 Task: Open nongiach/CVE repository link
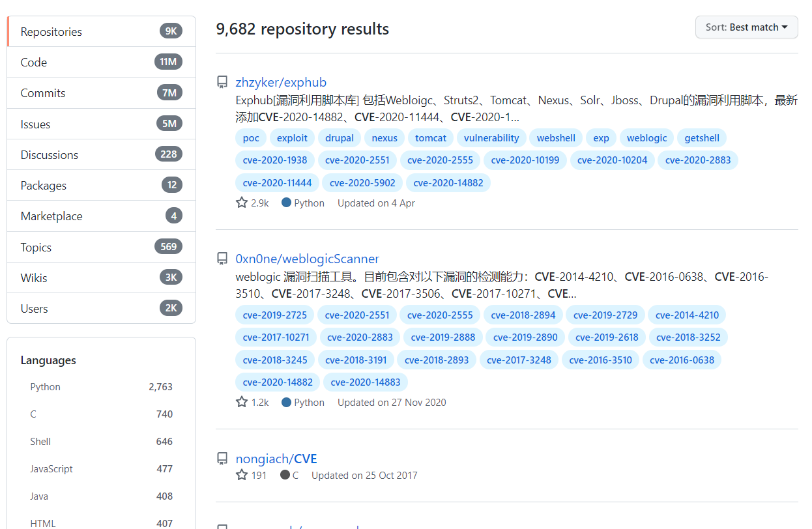point(276,459)
